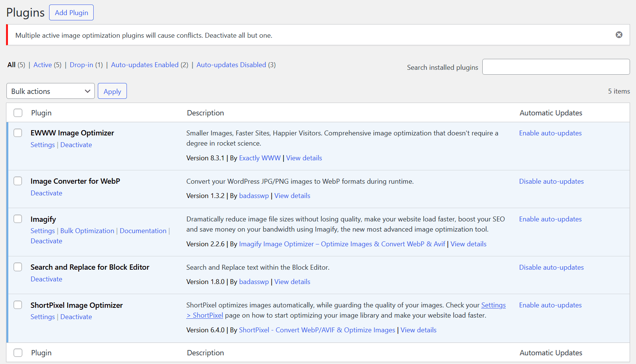View details for ShortPixel Image Optimizer
The image size is (636, 364).
pyautogui.click(x=418, y=330)
